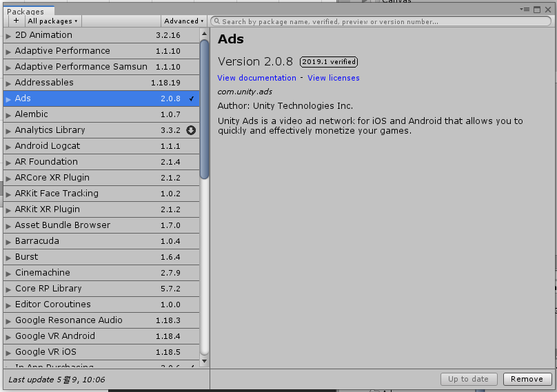Expand the Google VR iOS arrow
The height and width of the screenshot is (392, 557).
[x=8, y=353]
